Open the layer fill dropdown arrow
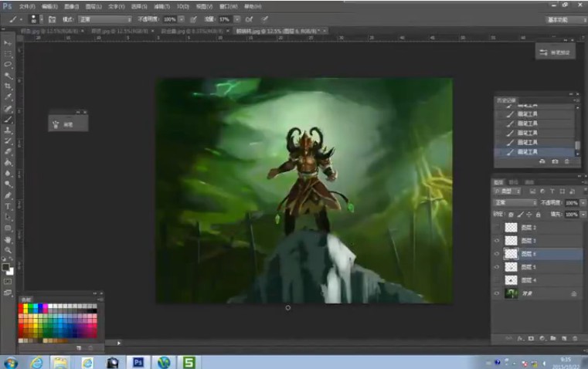The image size is (588, 369). tap(583, 215)
